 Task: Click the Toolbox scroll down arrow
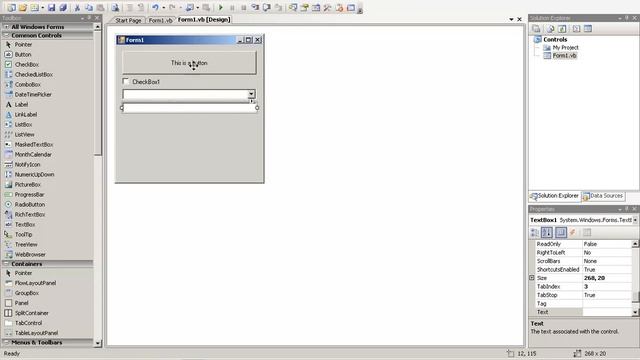pyautogui.click(x=98, y=343)
